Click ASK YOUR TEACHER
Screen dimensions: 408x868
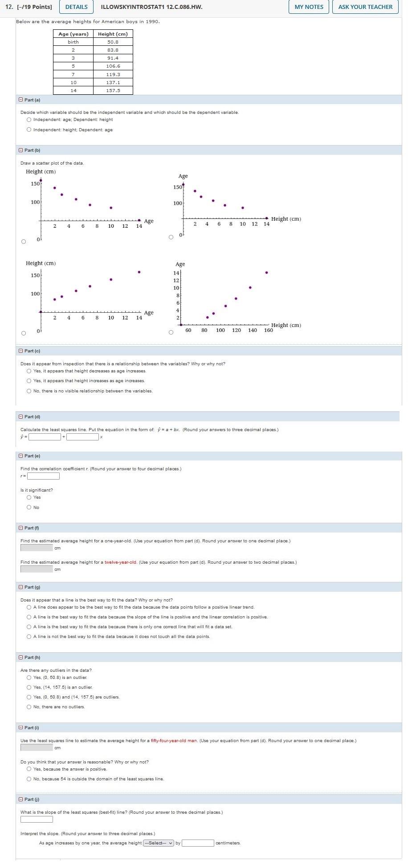tap(365, 7)
